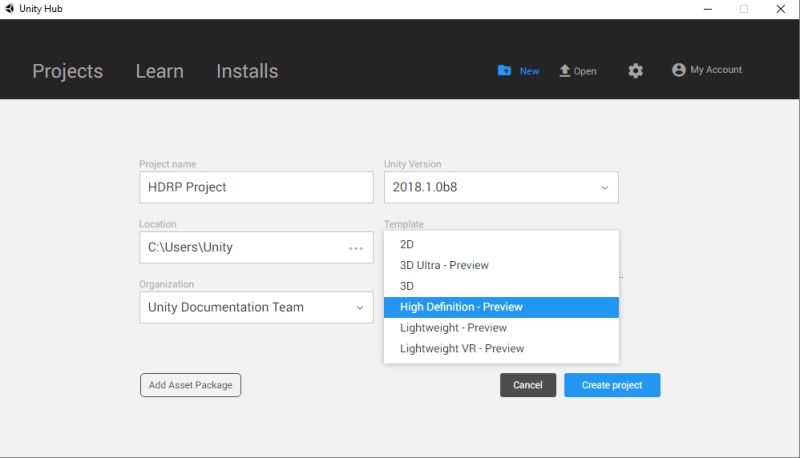Go to the Installs tab
800x458 pixels.
click(247, 71)
